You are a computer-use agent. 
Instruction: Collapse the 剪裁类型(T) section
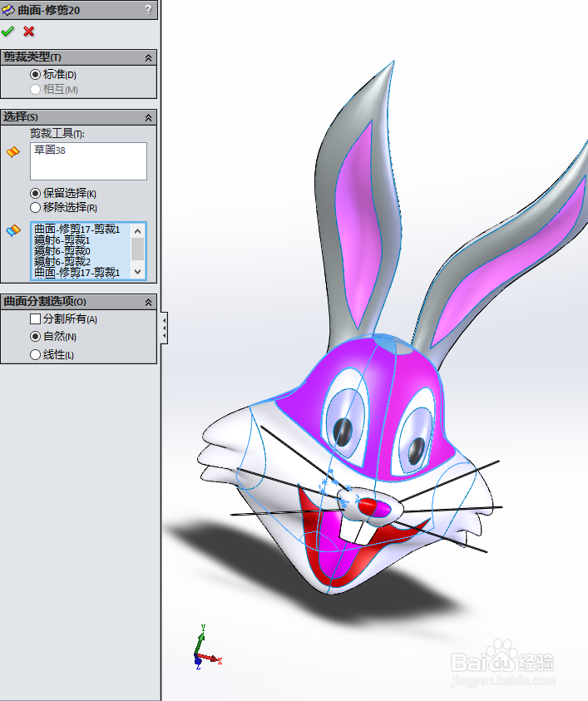click(x=148, y=57)
